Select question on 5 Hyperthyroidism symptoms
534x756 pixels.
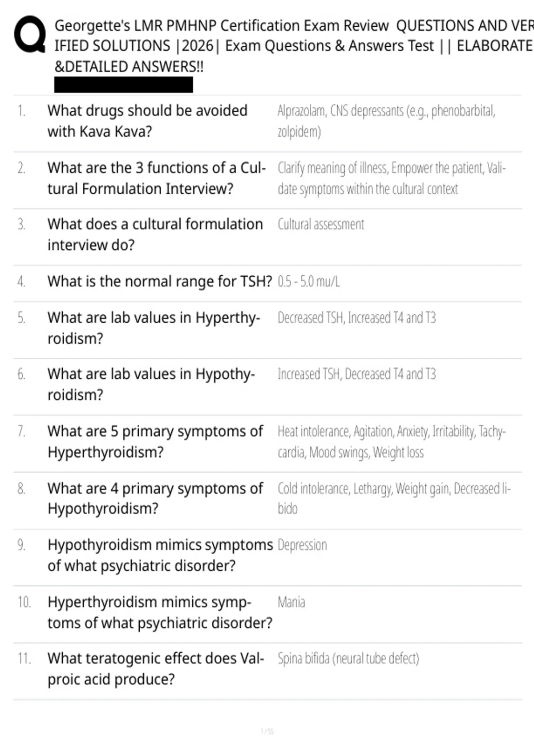point(155,442)
